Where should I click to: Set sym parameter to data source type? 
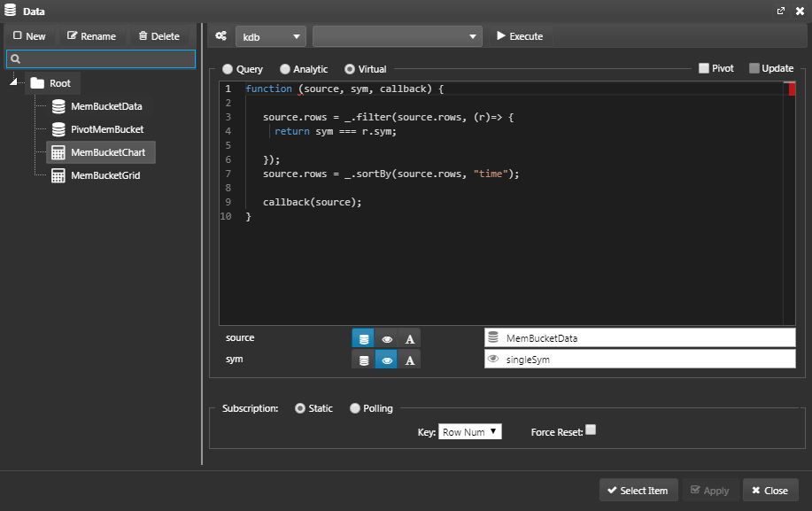[x=364, y=360]
